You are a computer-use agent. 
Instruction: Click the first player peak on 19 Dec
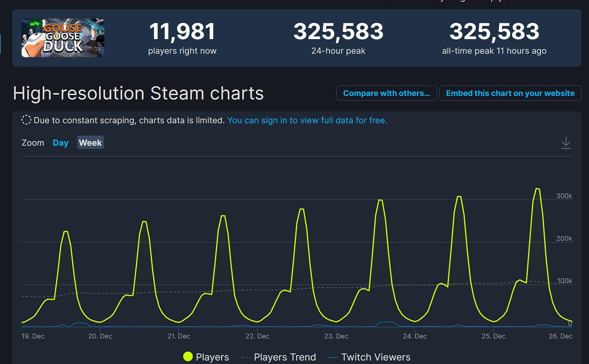[x=66, y=231]
